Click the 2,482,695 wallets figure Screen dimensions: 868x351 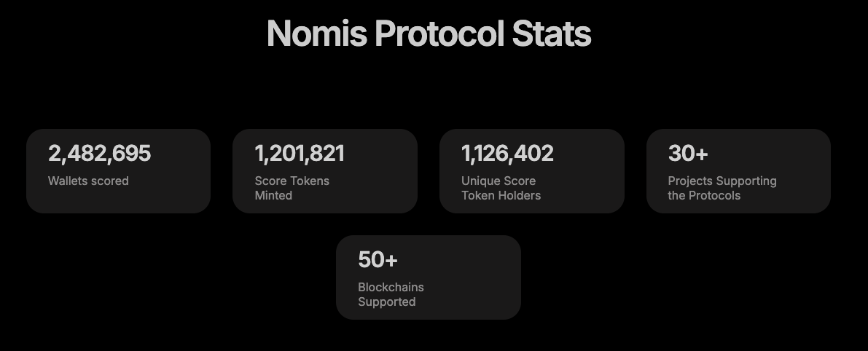point(99,154)
